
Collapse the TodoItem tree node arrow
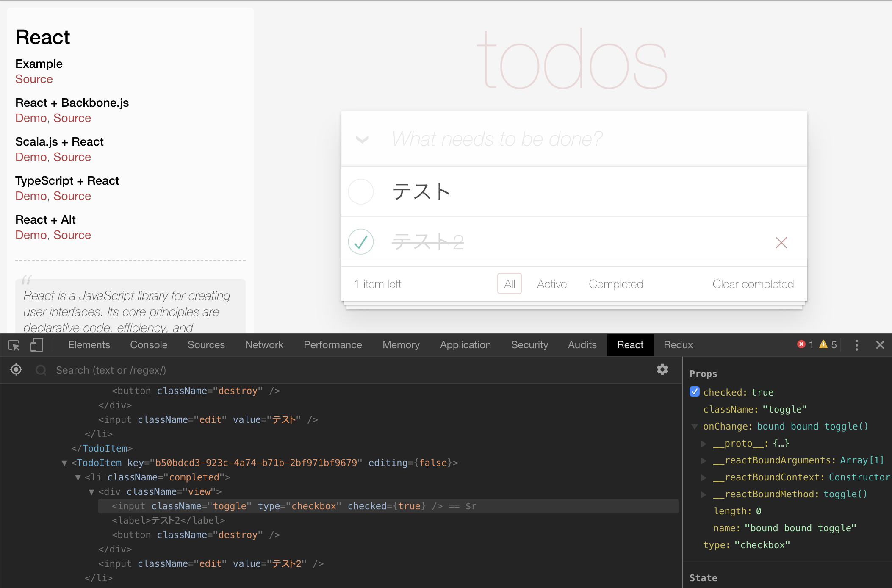tap(64, 463)
